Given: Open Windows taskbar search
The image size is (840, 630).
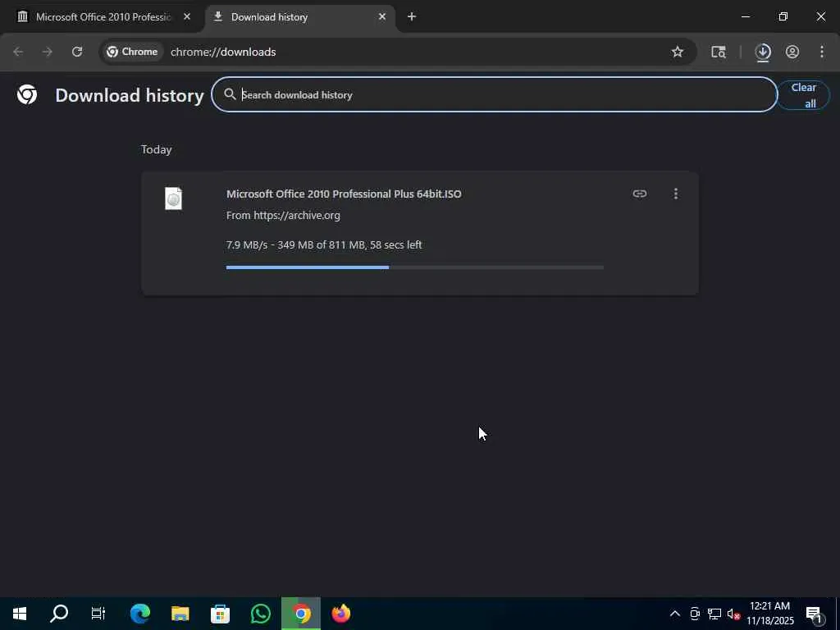Looking at the screenshot, I should 59,614.
